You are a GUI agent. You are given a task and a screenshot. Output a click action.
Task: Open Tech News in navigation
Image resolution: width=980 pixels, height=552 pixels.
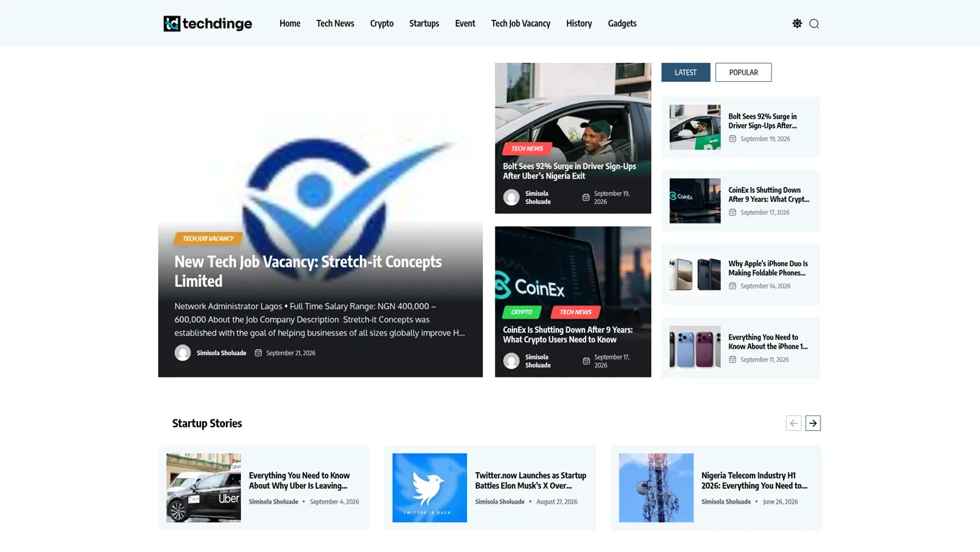335,23
